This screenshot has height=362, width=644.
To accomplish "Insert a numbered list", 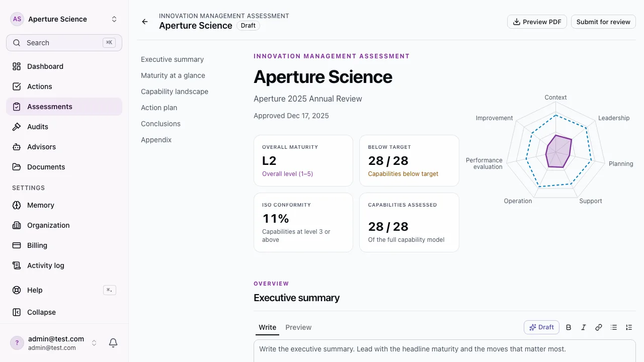I will pyautogui.click(x=629, y=327).
